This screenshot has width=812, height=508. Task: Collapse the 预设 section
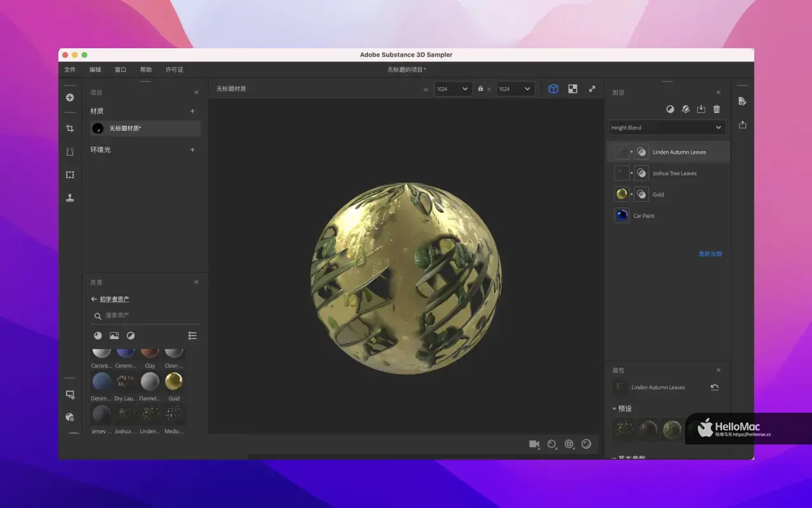(614, 408)
